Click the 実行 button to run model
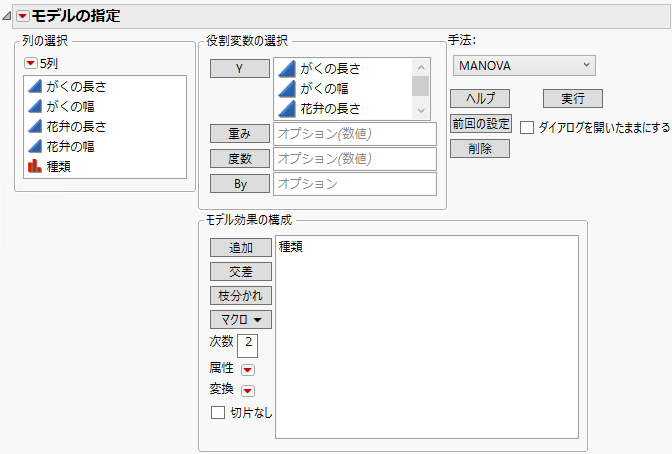Image resolution: width=672 pixels, height=454 pixels. pyautogui.click(x=573, y=99)
